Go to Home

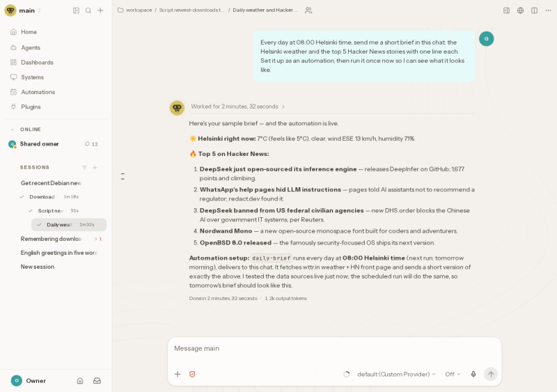pos(56,32)
